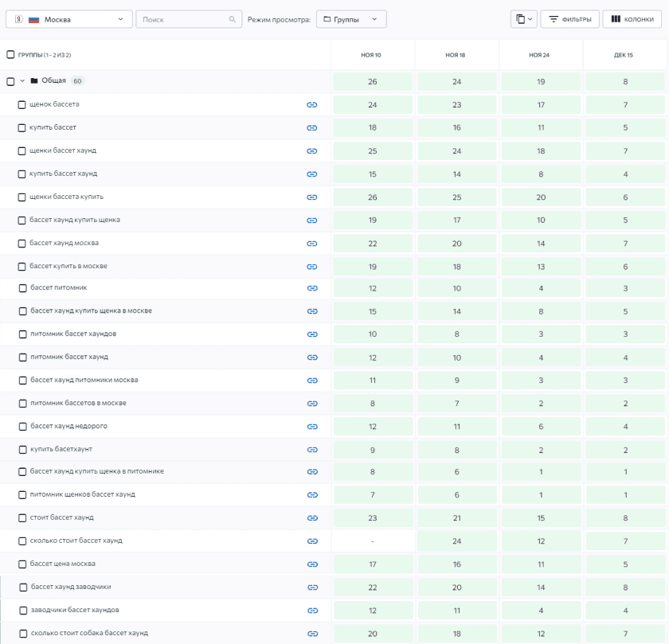The image size is (669, 644).
Task: Open the 'Группы' view mode dropdown
Action: coord(351,19)
